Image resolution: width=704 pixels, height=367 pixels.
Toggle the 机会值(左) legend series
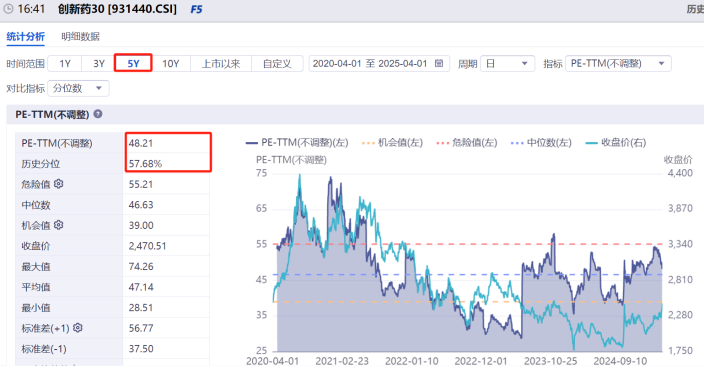coord(392,142)
